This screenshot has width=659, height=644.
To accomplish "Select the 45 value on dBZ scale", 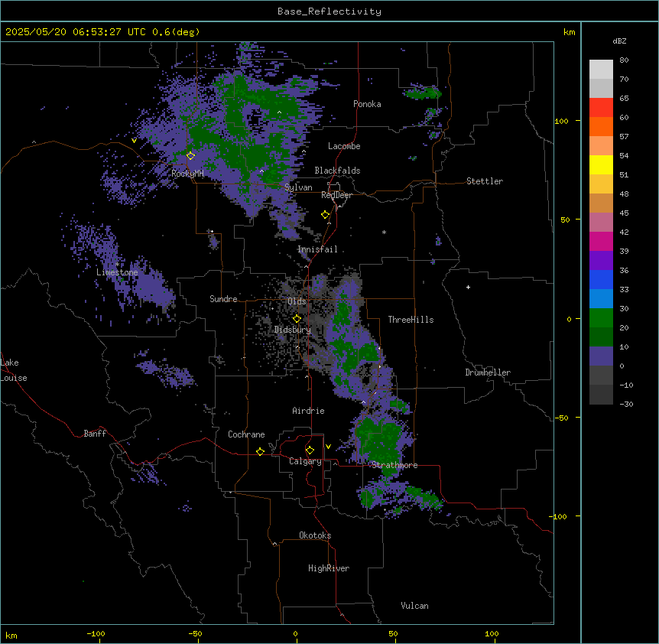I will pos(624,213).
